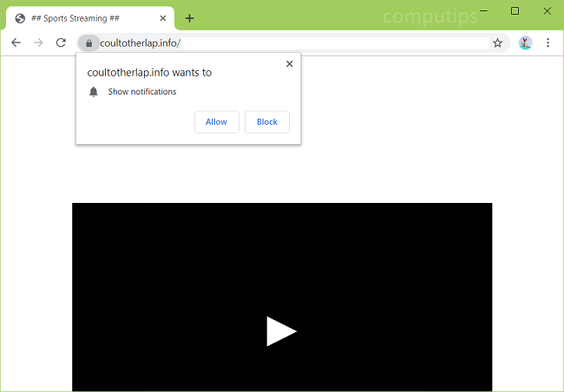The height and width of the screenshot is (392, 564).
Task: Click the address bar URL field
Action: click(x=286, y=42)
